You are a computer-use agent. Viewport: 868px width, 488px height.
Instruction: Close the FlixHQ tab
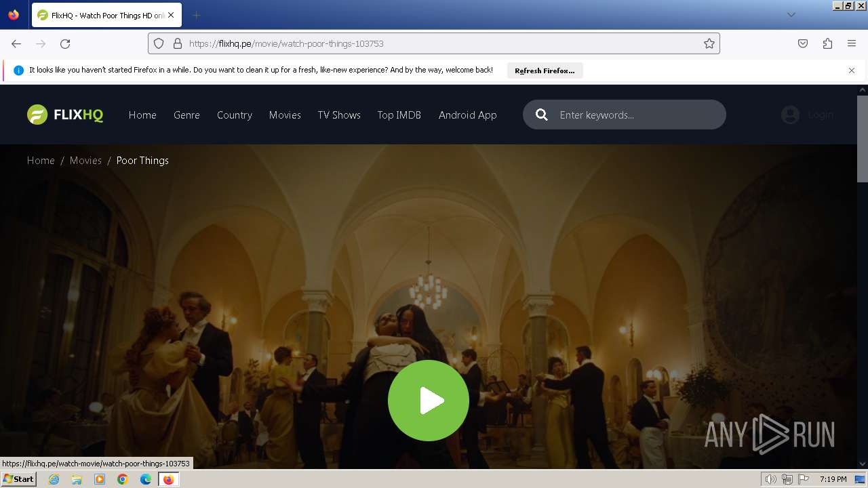coord(171,15)
